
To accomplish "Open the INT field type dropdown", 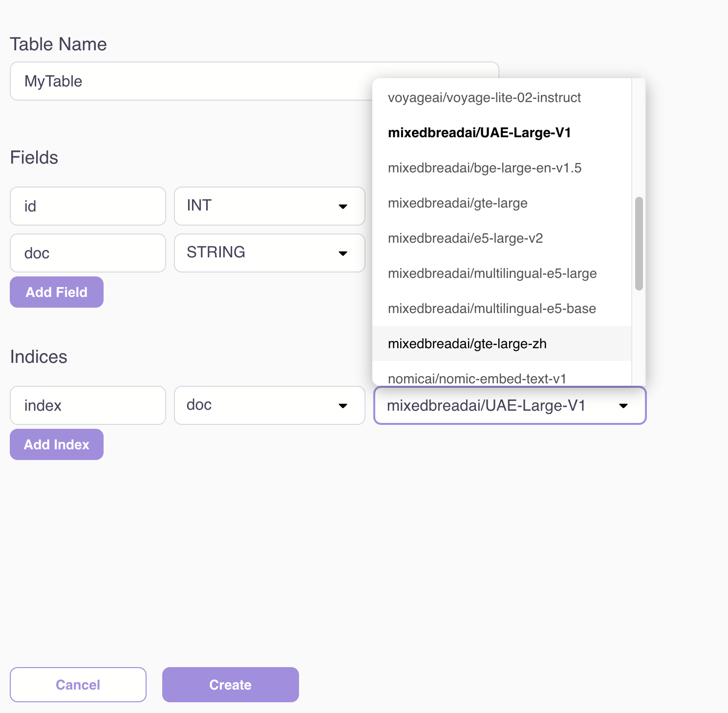I will tap(269, 206).
